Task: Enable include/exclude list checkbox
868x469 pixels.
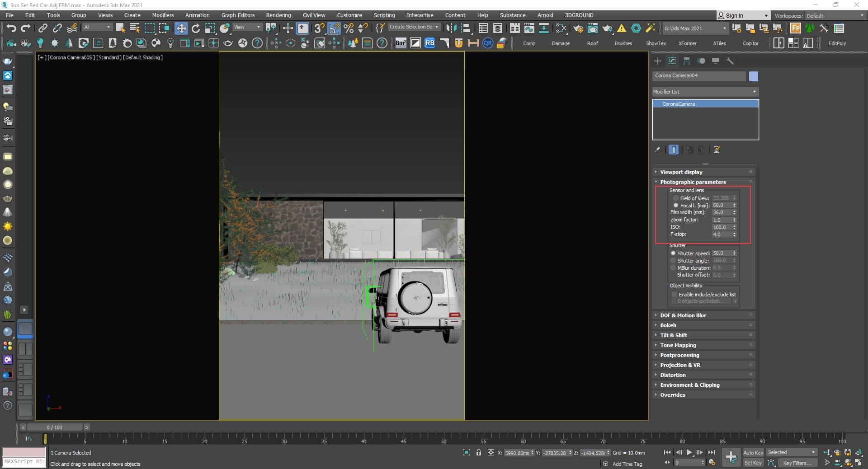Action: point(675,295)
